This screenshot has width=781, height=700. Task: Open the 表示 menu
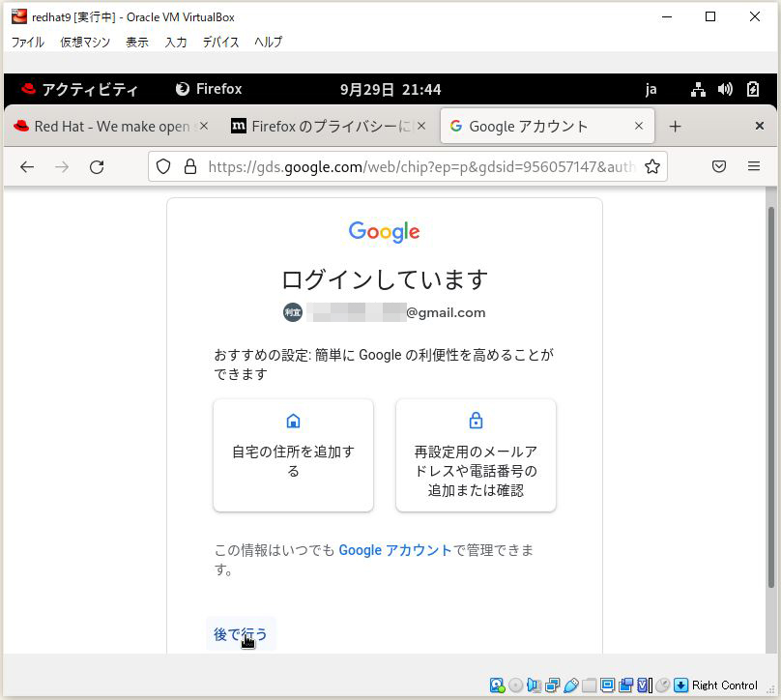(137, 42)
